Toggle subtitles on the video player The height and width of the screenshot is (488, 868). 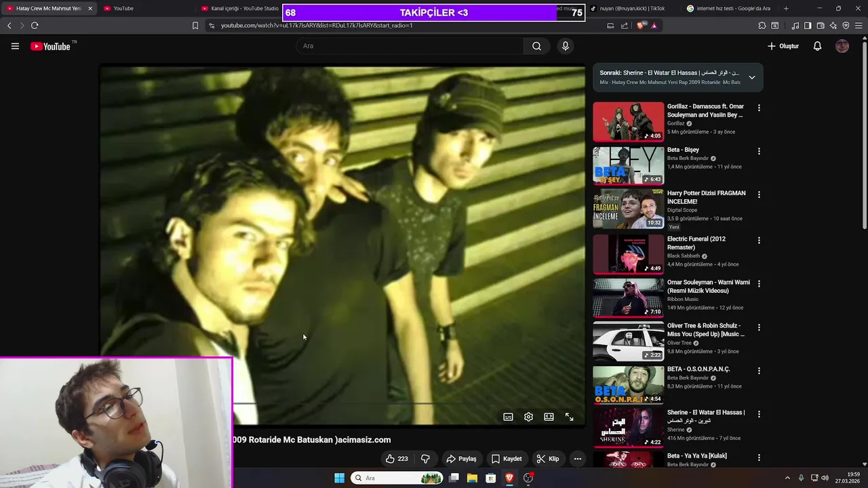tap(508, 417)
